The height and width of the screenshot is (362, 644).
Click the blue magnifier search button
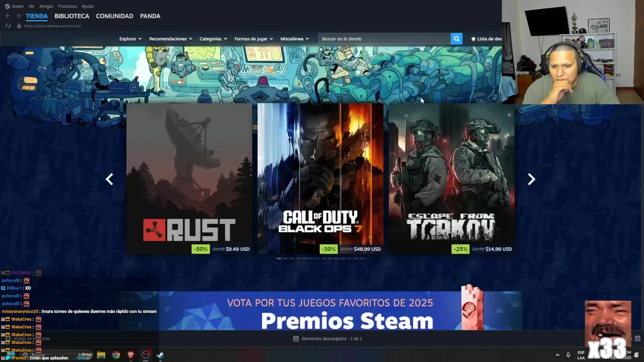click(456, 39)
